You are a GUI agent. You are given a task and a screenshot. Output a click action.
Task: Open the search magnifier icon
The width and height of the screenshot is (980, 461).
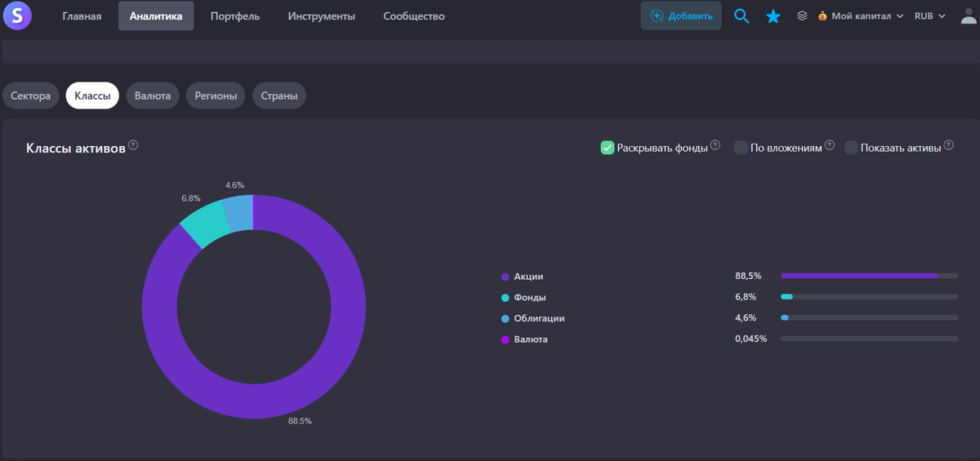[x=742, y=16]
